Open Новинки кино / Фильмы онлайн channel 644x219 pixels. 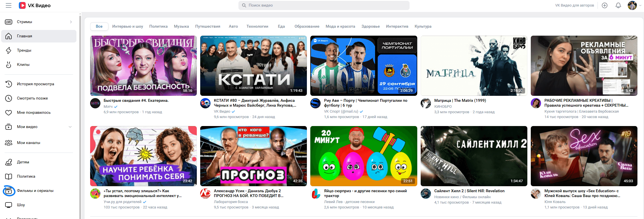[x=462, y=197]
